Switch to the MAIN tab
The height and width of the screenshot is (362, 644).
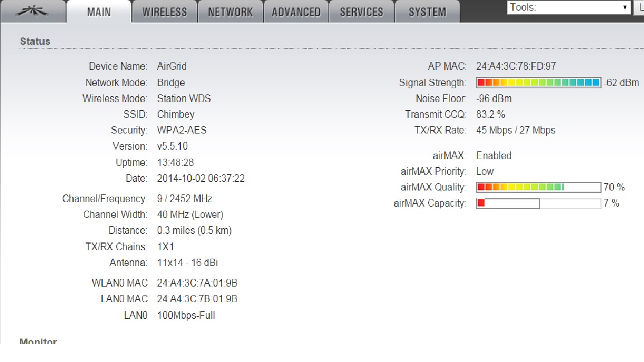[x=98, y=12]
